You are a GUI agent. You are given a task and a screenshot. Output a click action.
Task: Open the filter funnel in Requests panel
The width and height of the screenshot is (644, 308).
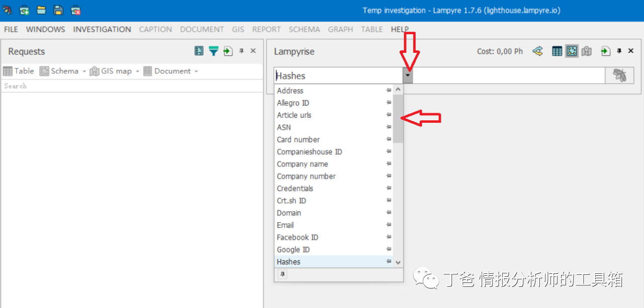point(214,51)
